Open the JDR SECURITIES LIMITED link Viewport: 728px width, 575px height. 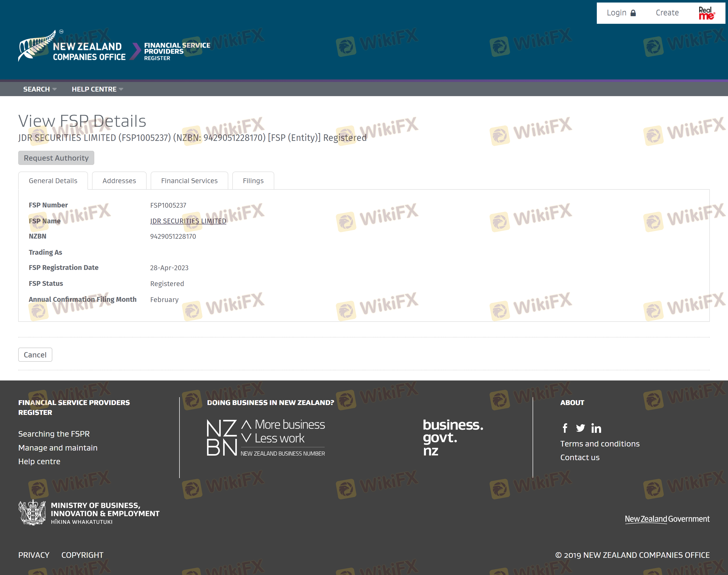point(188,221)
